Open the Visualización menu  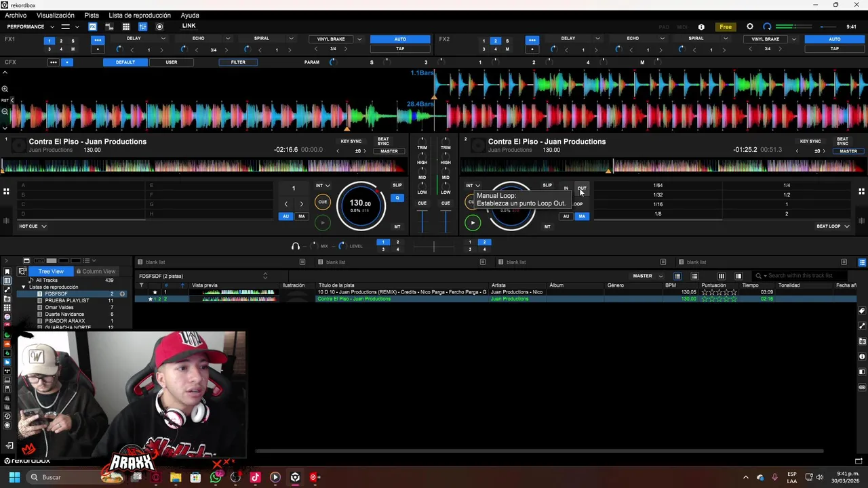(56, 15)
